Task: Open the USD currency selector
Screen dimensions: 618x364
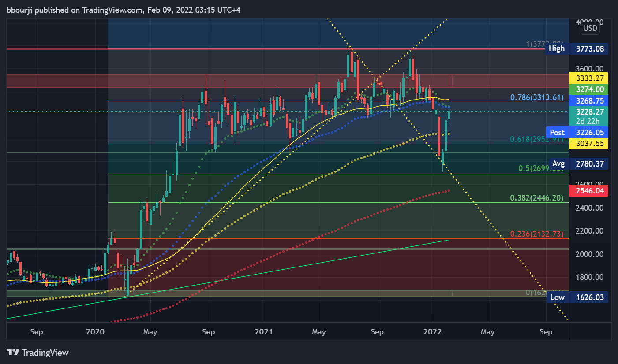Action: click(x=590, y=28)
